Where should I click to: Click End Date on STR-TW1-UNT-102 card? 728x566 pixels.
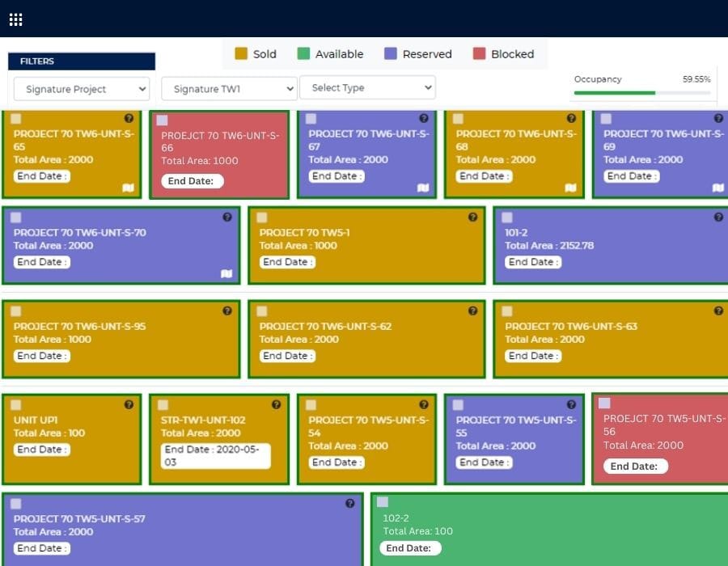coord(215,455)
